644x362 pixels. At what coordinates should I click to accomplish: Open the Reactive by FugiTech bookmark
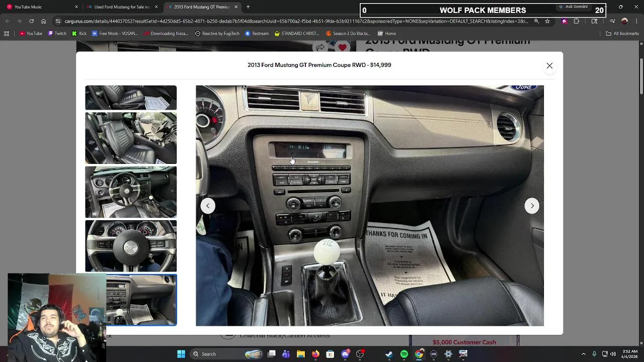pos(217,34)
